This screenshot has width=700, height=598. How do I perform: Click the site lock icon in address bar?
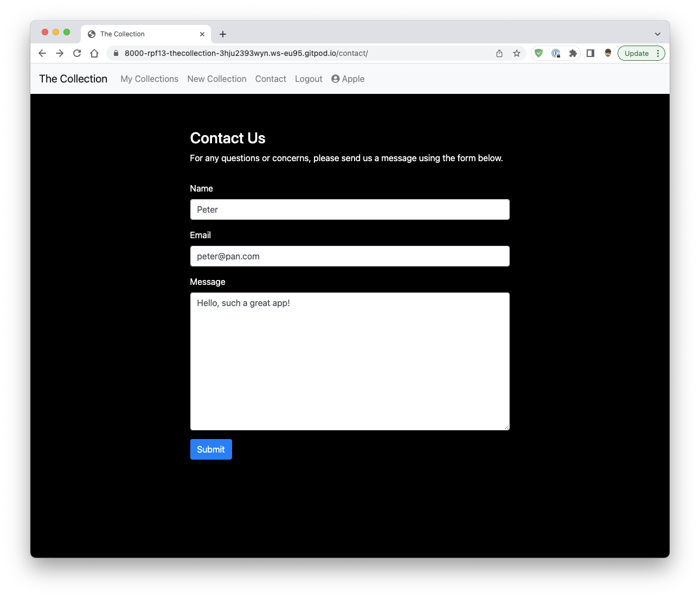click(115, 53)
